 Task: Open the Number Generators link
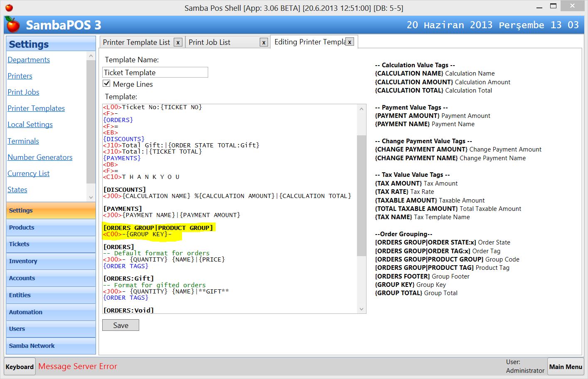pyautogui.click(x=40, y=157)
